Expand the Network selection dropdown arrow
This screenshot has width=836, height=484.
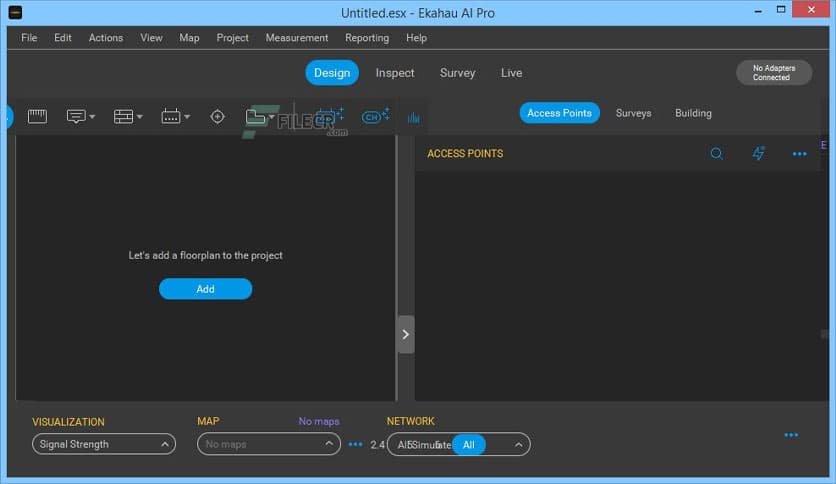519,444
